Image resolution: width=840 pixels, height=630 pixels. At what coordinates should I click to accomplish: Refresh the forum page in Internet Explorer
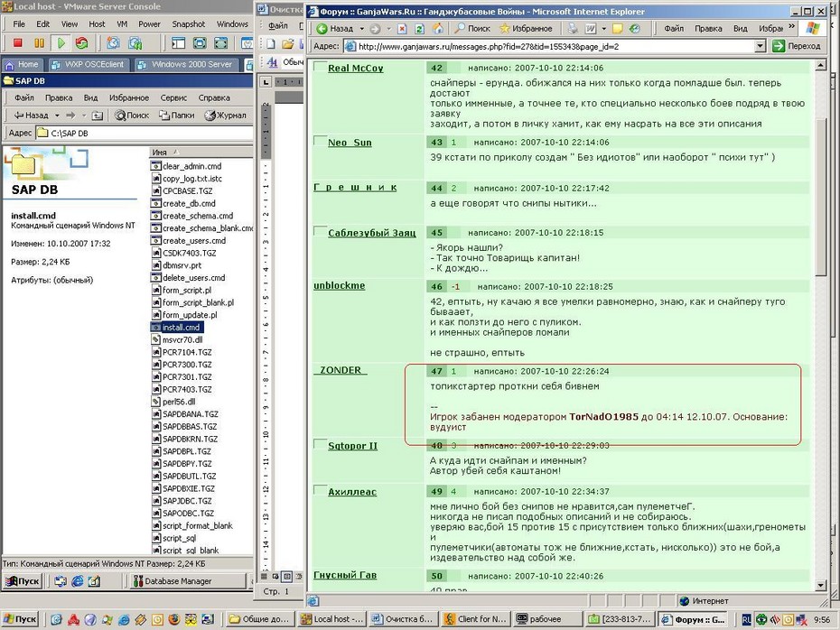(420, 28)
